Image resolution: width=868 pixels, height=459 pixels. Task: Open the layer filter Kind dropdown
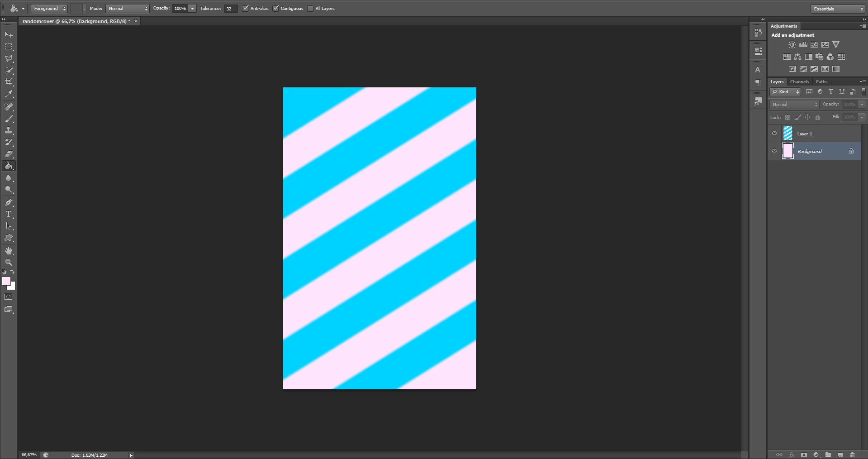(x=785, y=91)
